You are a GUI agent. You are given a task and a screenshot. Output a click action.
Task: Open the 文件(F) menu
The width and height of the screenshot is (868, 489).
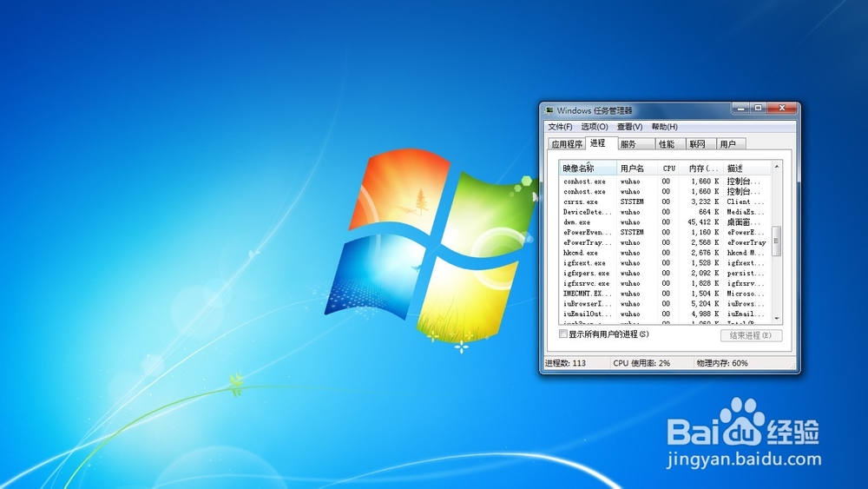[560, 127]
